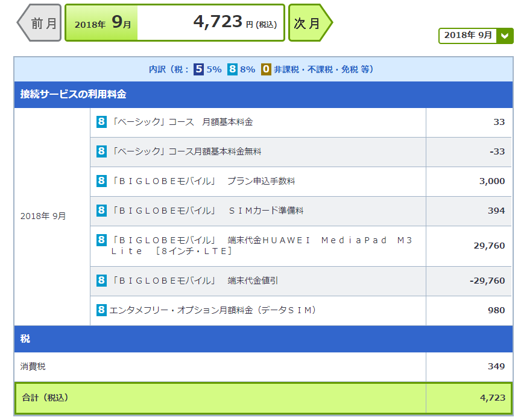
Task: Click tax icon beside SIMカード準備料 row
Action: tap(101, 211)
